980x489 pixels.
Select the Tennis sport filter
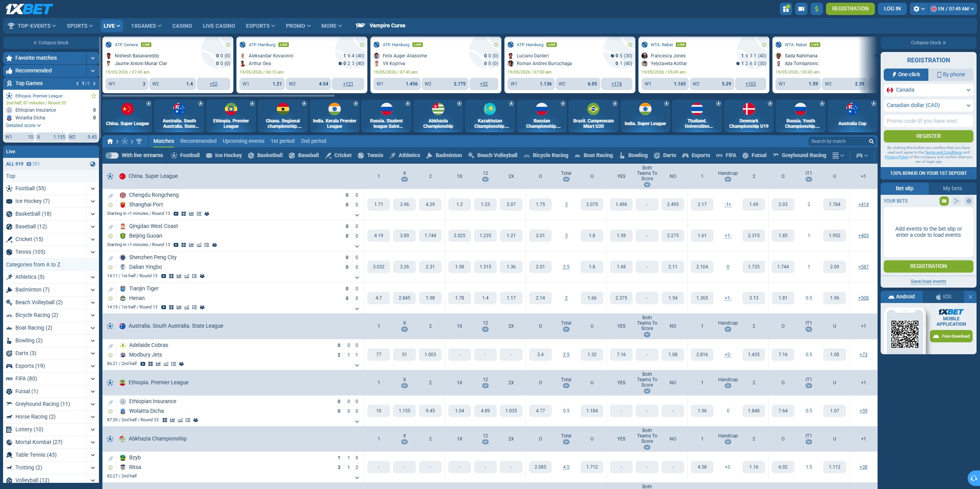click(370, 155)
